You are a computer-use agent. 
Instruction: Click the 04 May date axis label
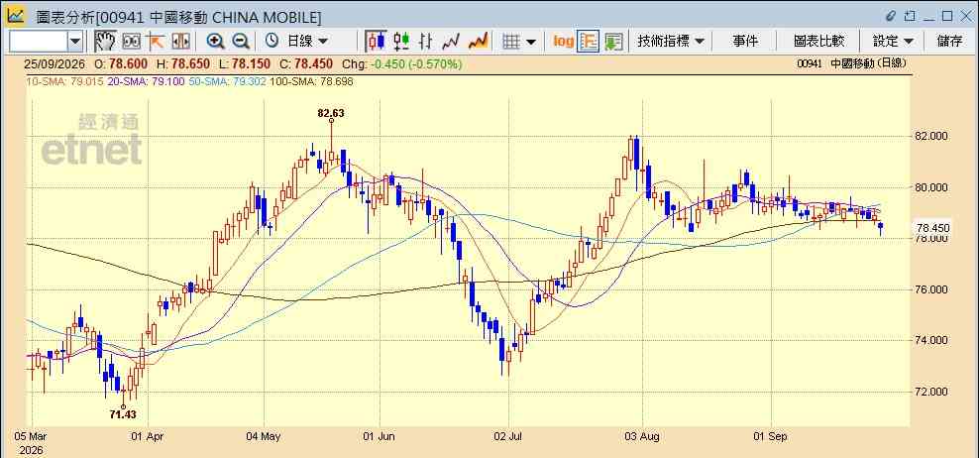(x=263, y=436)
